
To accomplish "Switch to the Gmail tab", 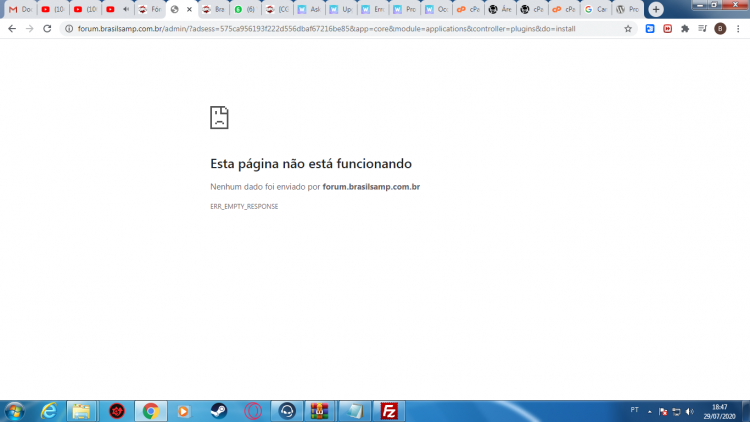I will coord(19,9).
